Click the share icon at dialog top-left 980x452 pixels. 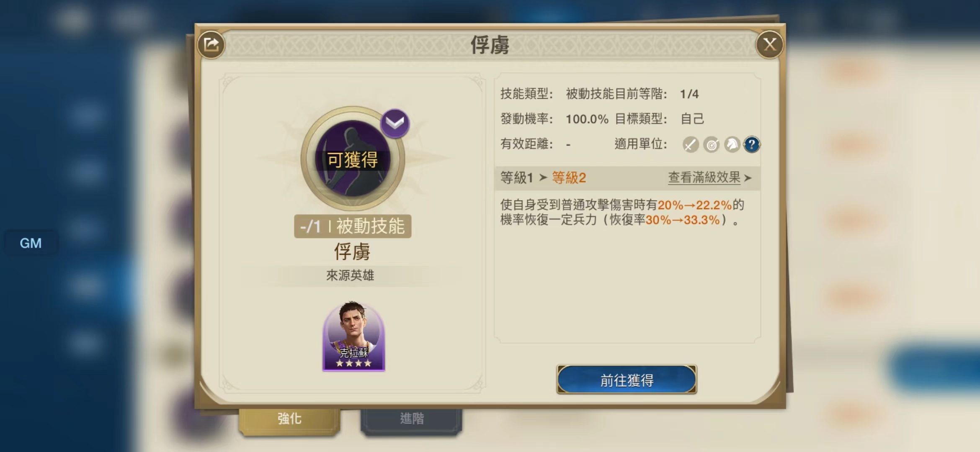coord(211,44)
